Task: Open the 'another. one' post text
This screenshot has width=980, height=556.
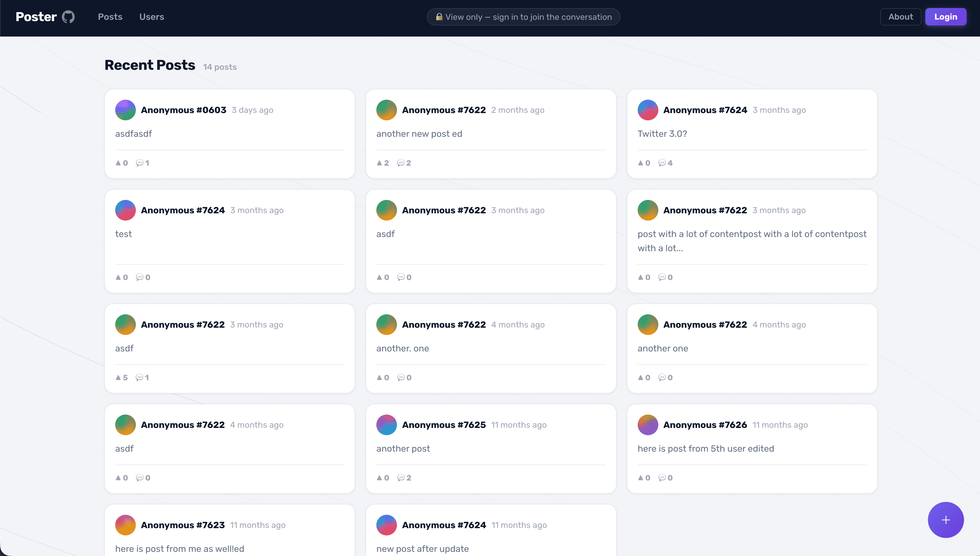Action: tap(403, 348)
